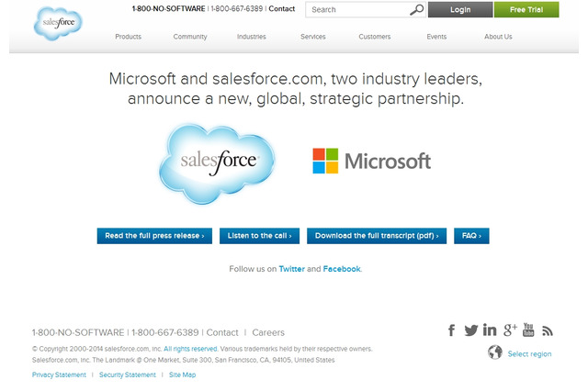Expand the Services navigation menu
This screenshot has width=588, height=391.
[x=312, y=37]
